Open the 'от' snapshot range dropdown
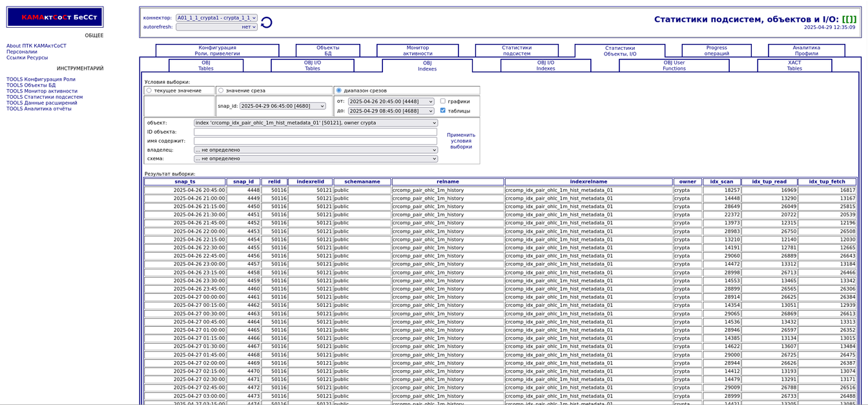868x405 pixels. [391, 101]
